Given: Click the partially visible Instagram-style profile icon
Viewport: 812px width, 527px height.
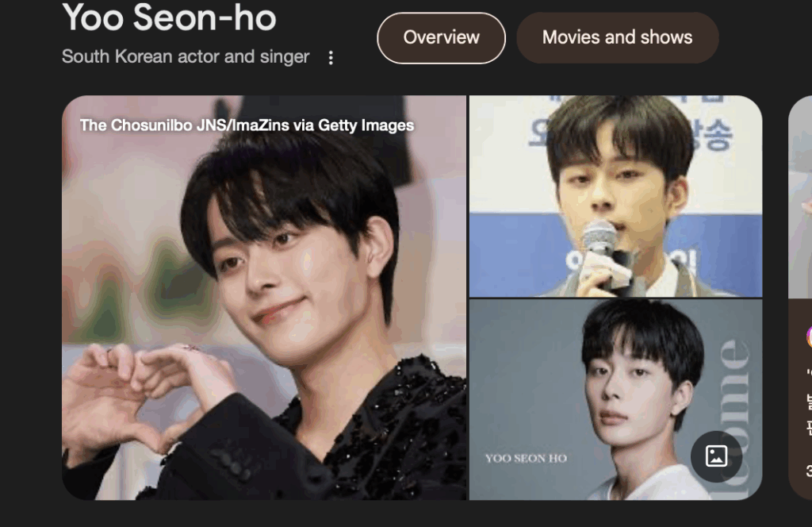Looking at the screenshot, I should 809,337.
